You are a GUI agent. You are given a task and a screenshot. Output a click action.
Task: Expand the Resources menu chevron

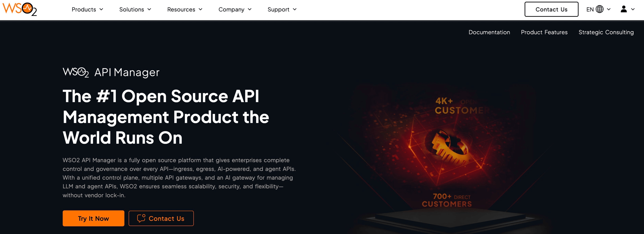pyautogui.click(x=200, y=9)
